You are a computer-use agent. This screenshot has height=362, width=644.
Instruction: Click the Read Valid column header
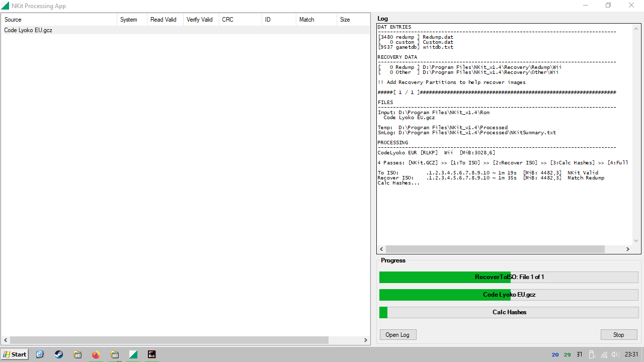tap(165, 20)
